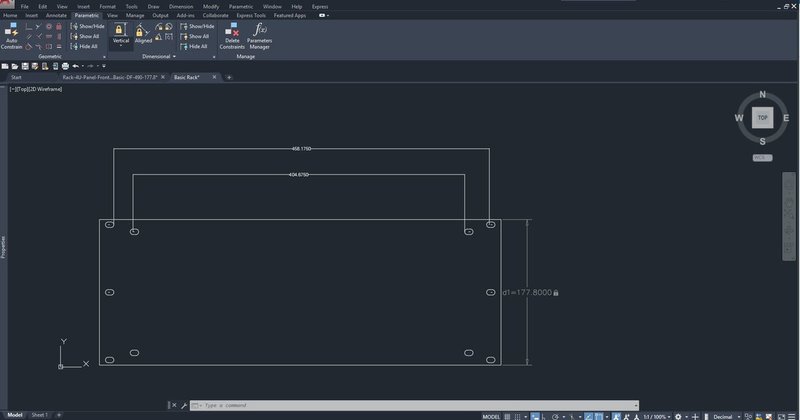Click the Save icon in quick access toolbar

click(25, 66)
